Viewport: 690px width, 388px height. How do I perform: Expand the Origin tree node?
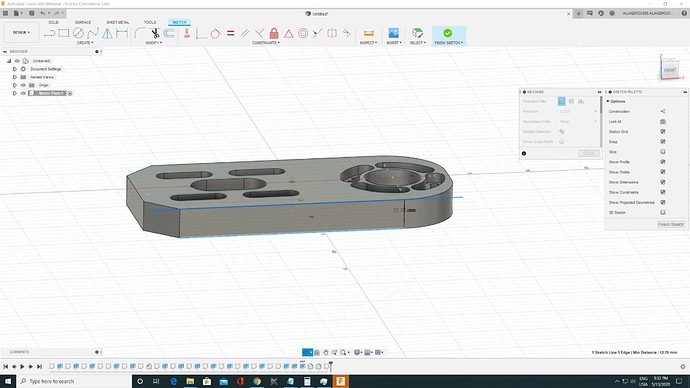click(x=15, y=85)
